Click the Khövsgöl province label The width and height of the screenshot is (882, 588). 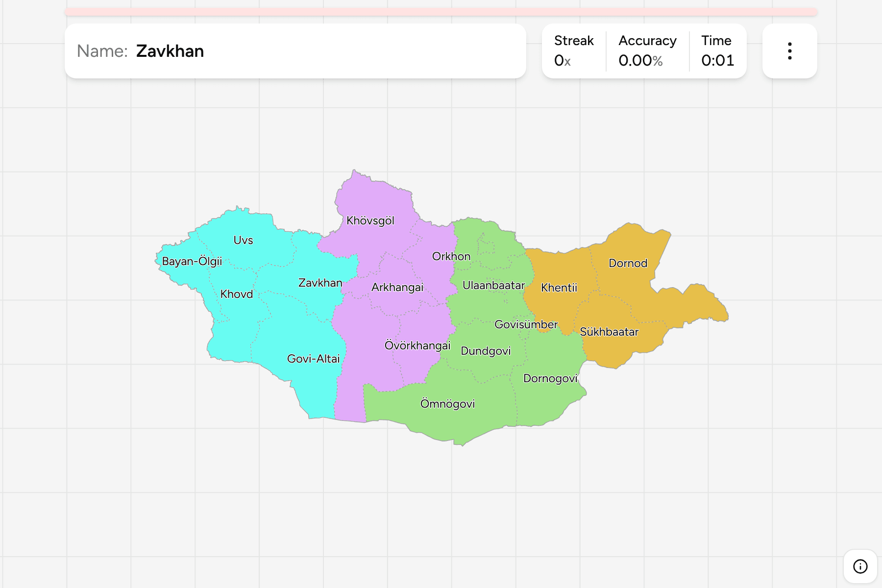370,220
